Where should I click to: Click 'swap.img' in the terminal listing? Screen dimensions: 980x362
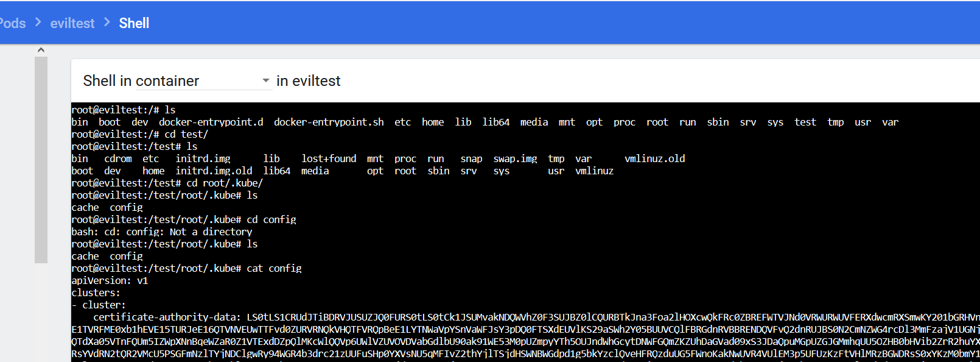[x=515, y=158]
